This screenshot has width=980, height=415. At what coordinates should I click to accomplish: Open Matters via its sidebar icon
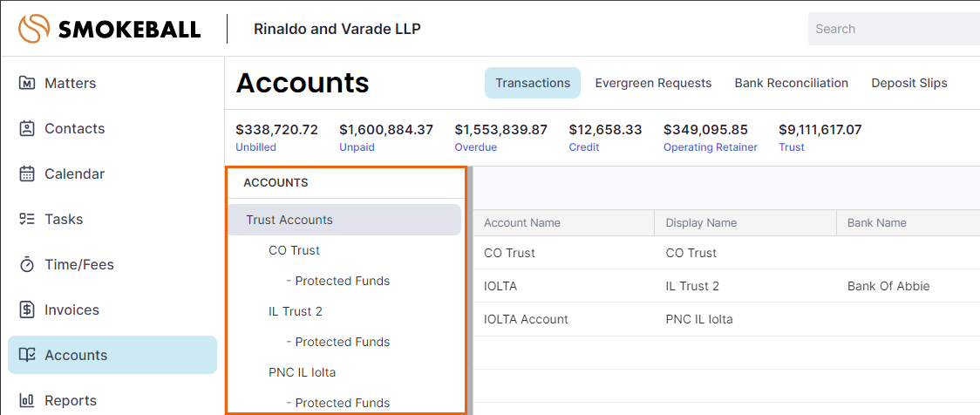(x=27, y=83)
